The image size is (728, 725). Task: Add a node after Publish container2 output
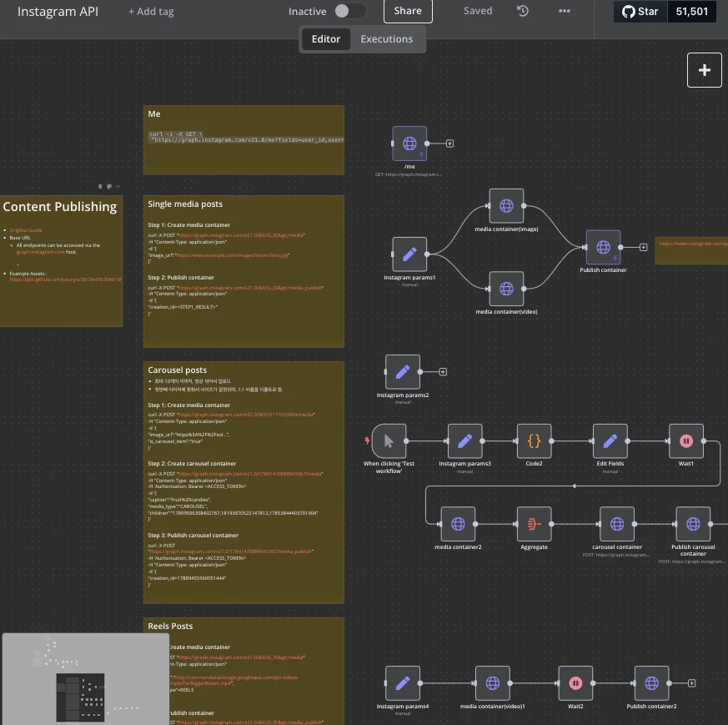[x=692, y=683]
